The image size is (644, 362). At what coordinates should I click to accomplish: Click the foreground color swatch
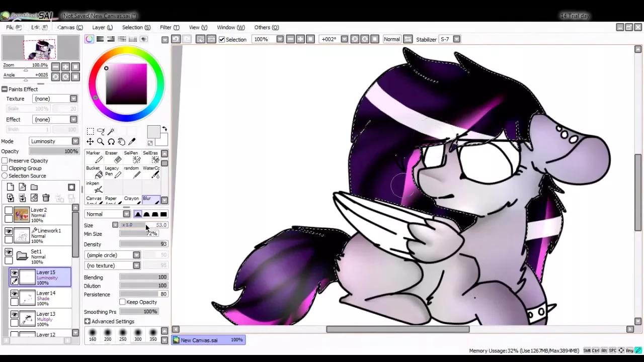click(153, 132)
